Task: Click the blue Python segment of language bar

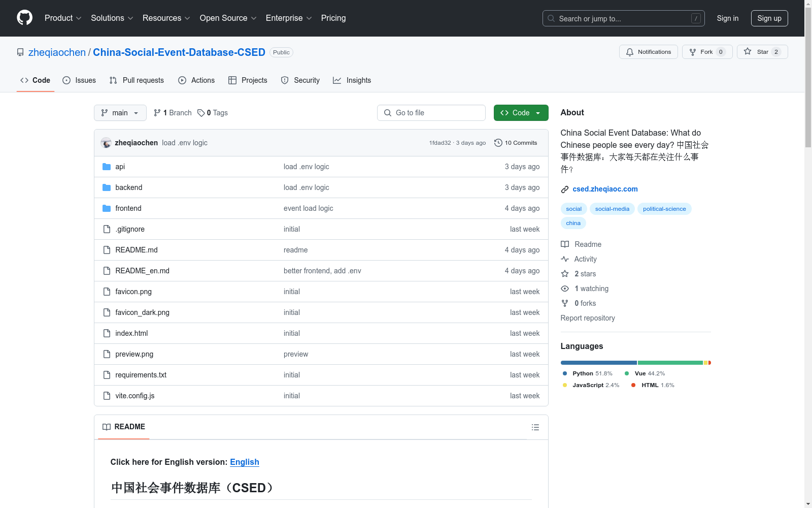Action: click(x=599, y=363)
